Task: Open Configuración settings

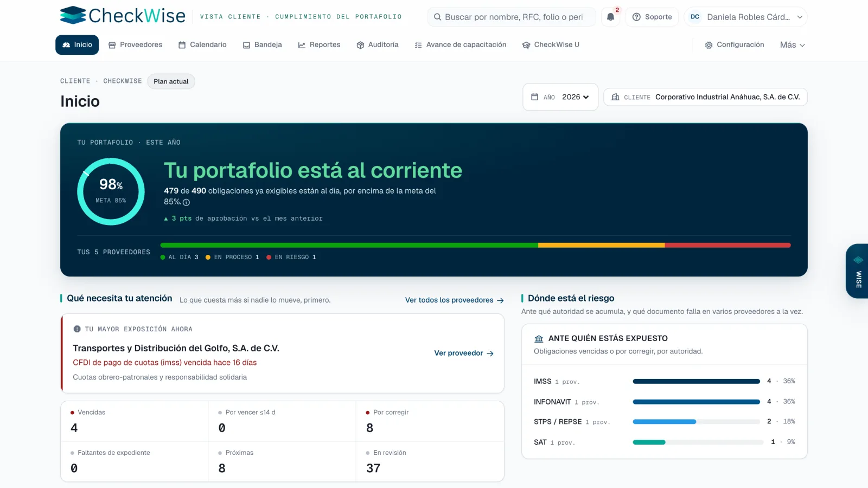Action: click(x=735, y=44)
